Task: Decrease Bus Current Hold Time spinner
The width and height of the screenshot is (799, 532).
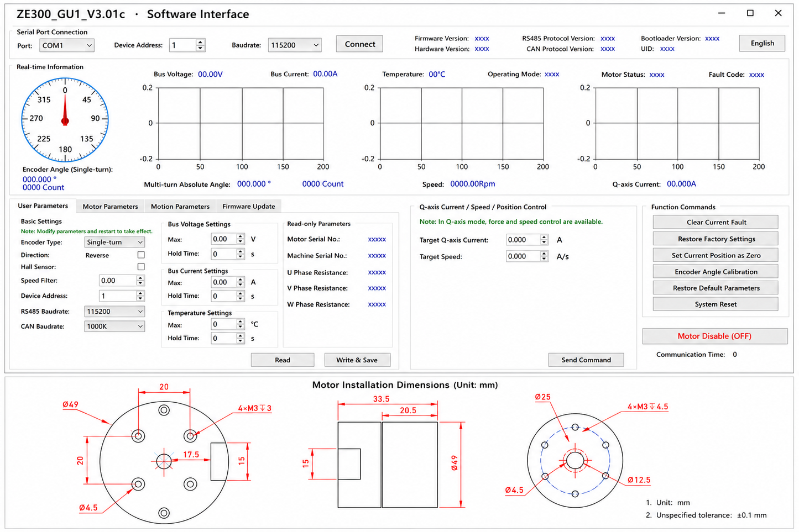Action: [x=240, y=299]
